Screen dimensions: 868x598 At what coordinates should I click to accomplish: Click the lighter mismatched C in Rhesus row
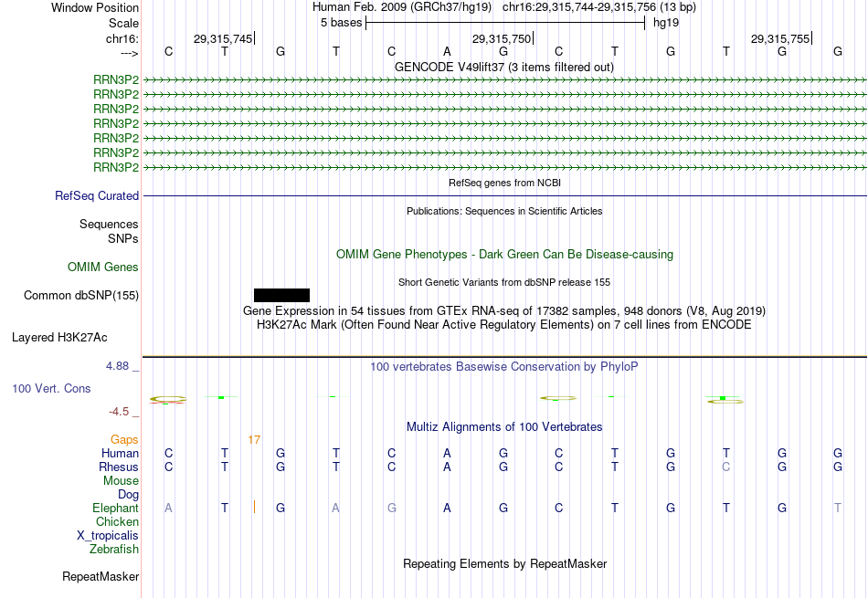[725, 467]
